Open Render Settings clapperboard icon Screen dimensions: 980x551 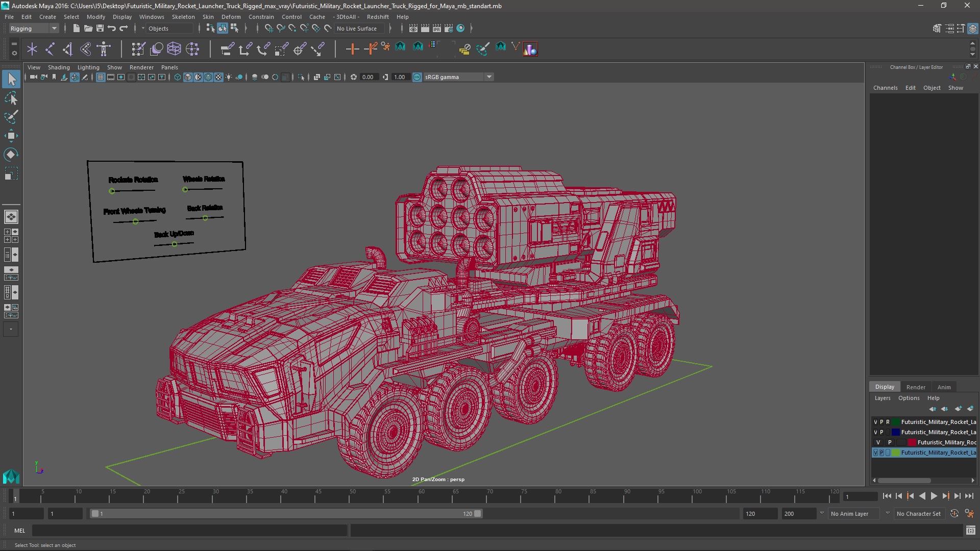click(x=449, y=29)
